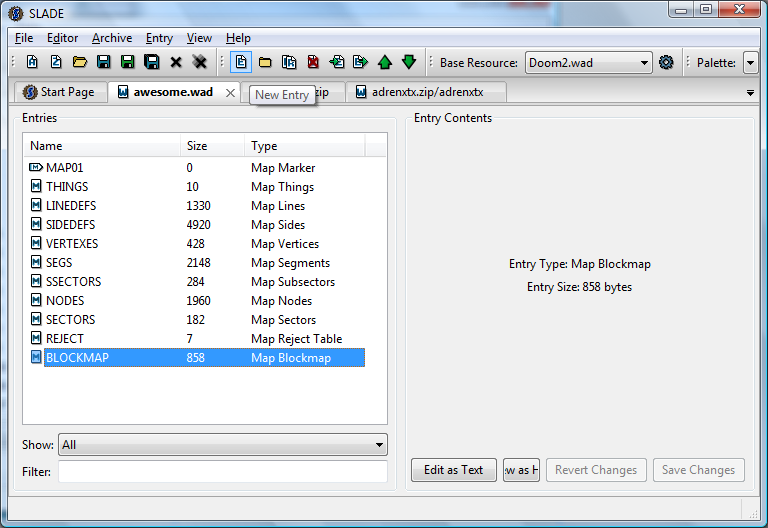Open the Archive menu

coord(112,38)
